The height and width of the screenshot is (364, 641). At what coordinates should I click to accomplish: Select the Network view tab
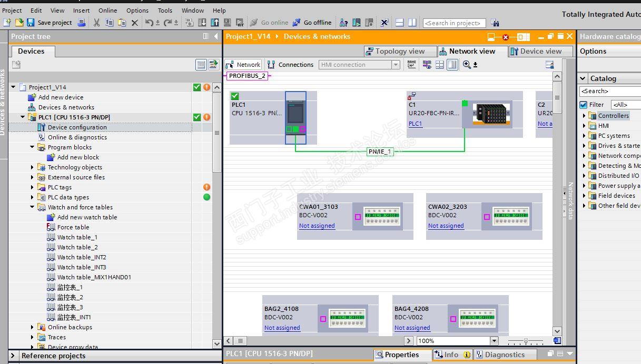[472, 51]
